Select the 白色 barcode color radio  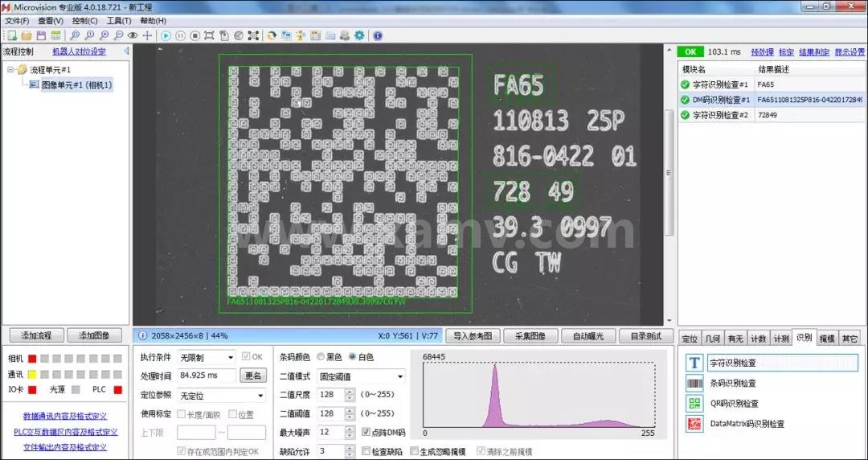point(353,358)
